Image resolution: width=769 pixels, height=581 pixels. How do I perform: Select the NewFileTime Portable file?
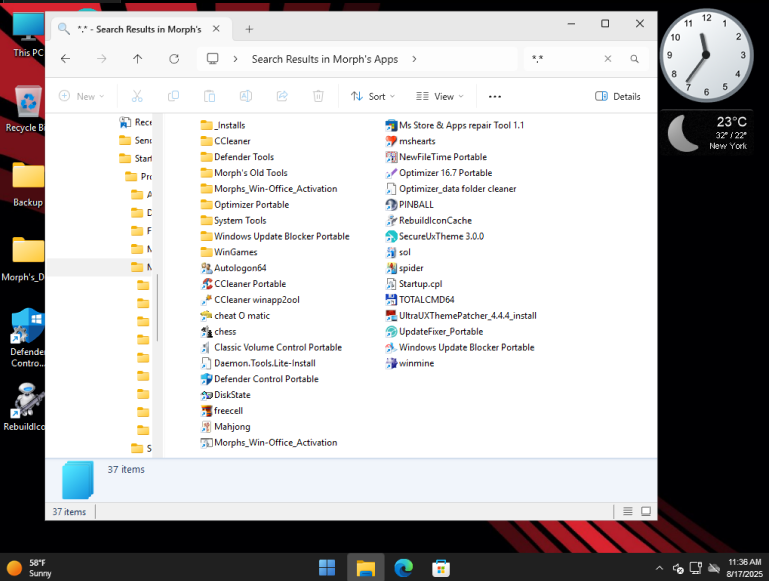436,157
